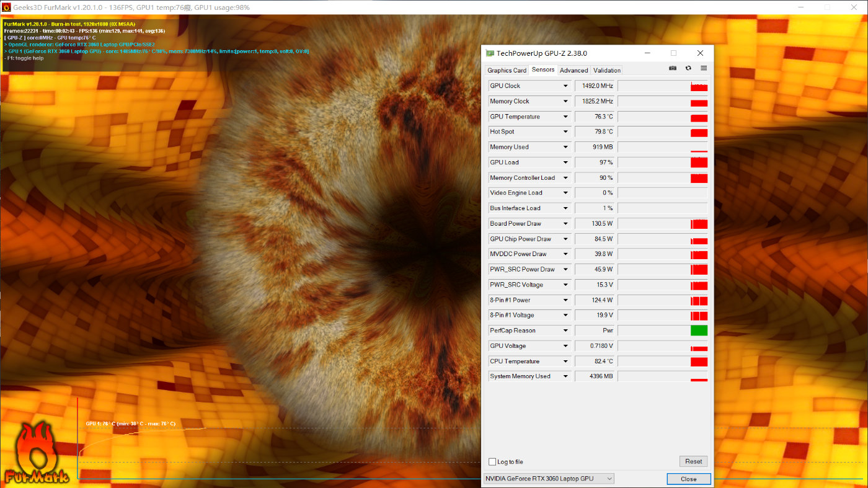The image size is (868, 488).
Task: Click the Hot Spot value 79.8 °C
Action: pyautogui.click(x=595, y=131)
